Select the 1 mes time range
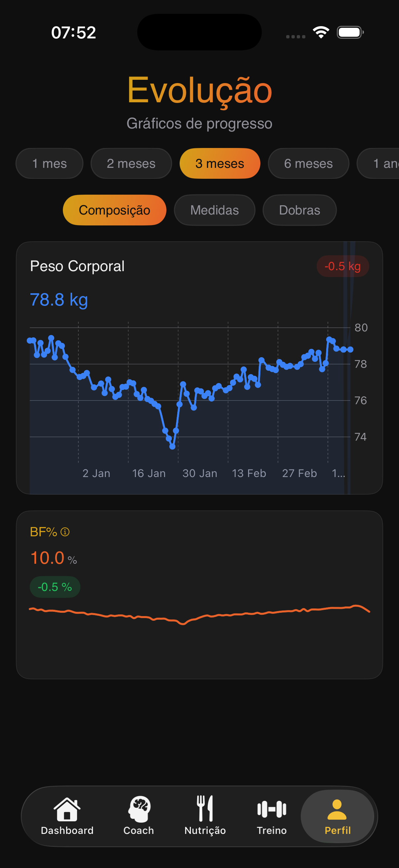 50,164
